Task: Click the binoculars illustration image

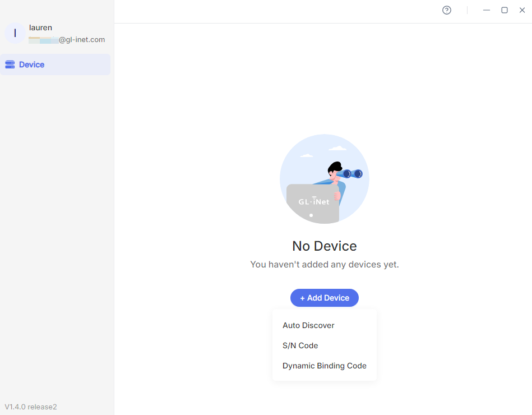Action: point(325,179)
